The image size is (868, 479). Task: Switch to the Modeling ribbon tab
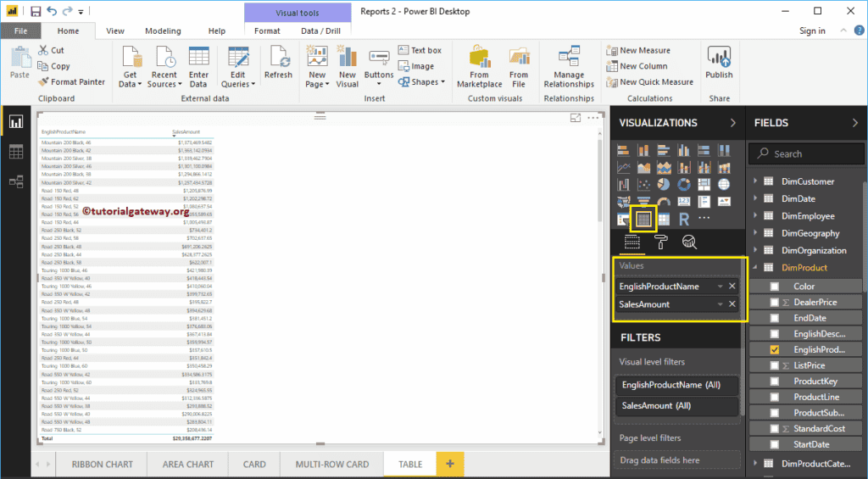[x=163, y=31]
